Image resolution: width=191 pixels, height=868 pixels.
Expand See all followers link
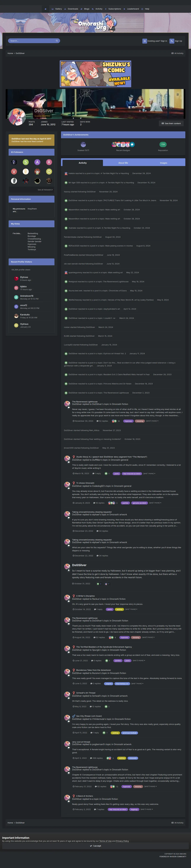pos(45,190)
